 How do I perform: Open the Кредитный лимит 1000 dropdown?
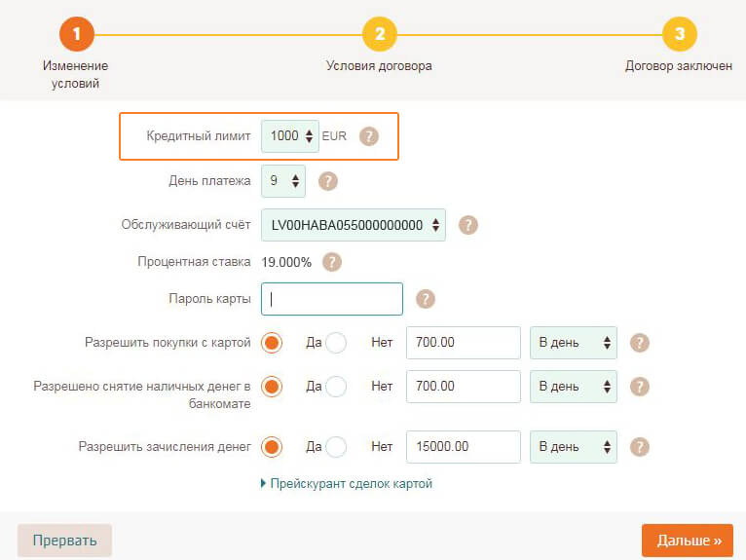click(x=290, y=136)
